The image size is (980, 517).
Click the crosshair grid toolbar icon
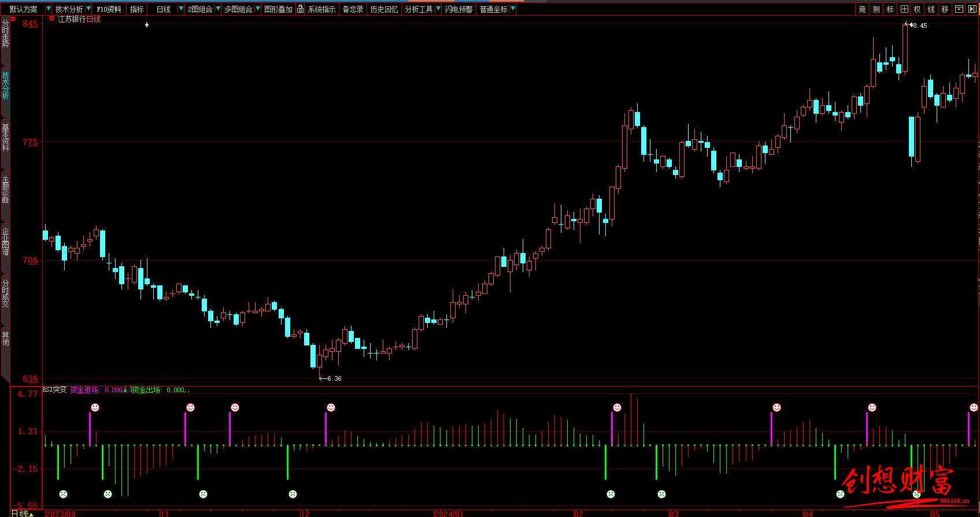904,9
